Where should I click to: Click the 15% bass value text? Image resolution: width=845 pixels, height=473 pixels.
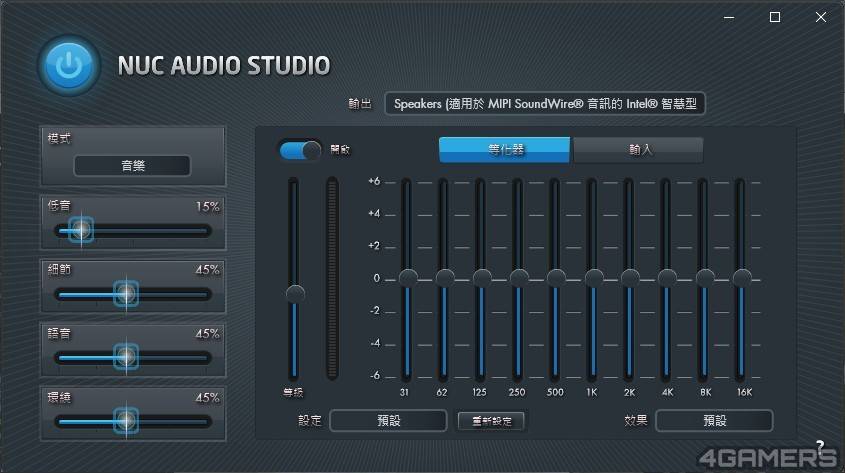(x=207, y=206)
